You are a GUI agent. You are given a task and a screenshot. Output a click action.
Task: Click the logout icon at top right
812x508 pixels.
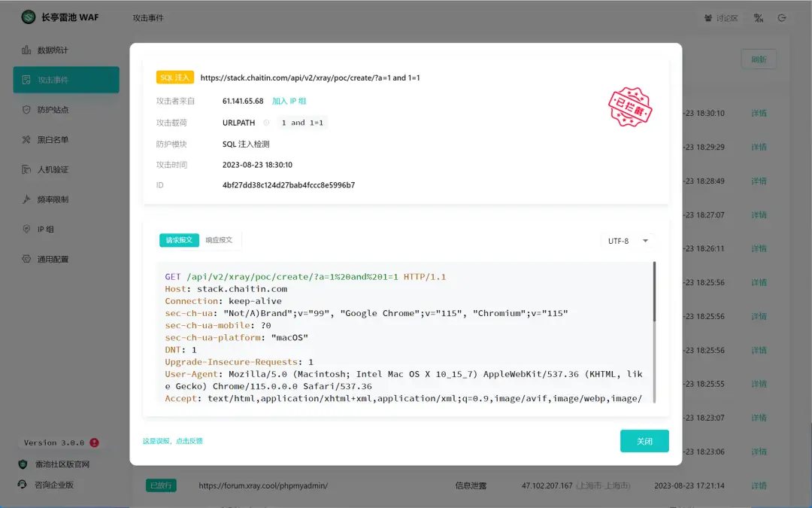coord(782,18)
